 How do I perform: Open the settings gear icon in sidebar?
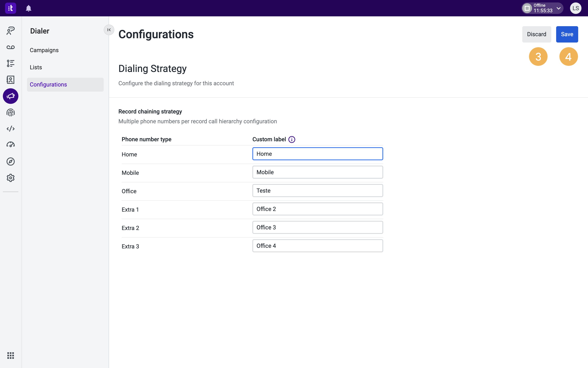click(x=10, y=178)
